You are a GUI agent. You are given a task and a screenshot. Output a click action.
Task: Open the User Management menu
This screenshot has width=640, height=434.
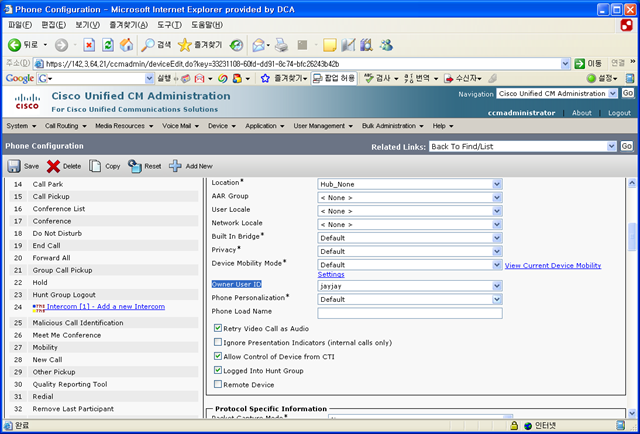(323, 126)
